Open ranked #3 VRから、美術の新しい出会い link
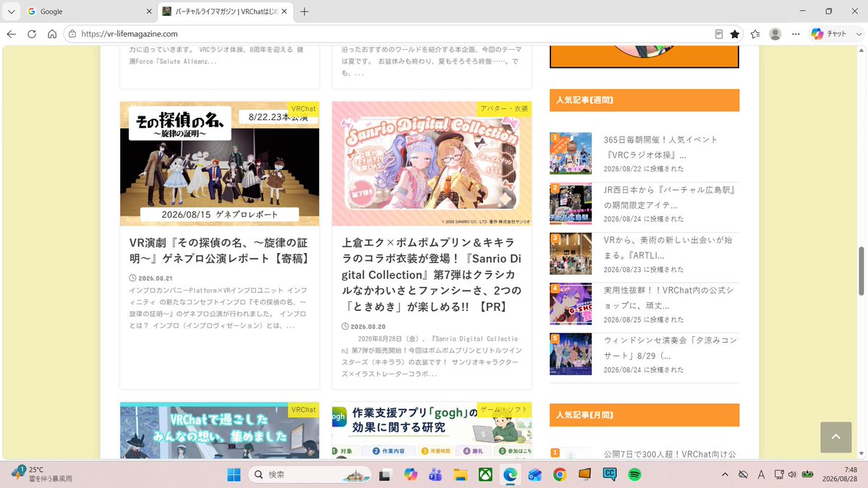The height and width of the screenshot is (488, 868). 667,247
